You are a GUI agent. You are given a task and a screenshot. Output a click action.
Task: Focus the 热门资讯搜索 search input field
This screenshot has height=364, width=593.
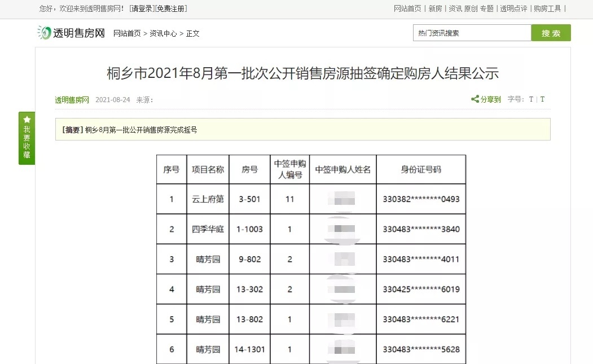pyautogui.click(x=472, y=33)
